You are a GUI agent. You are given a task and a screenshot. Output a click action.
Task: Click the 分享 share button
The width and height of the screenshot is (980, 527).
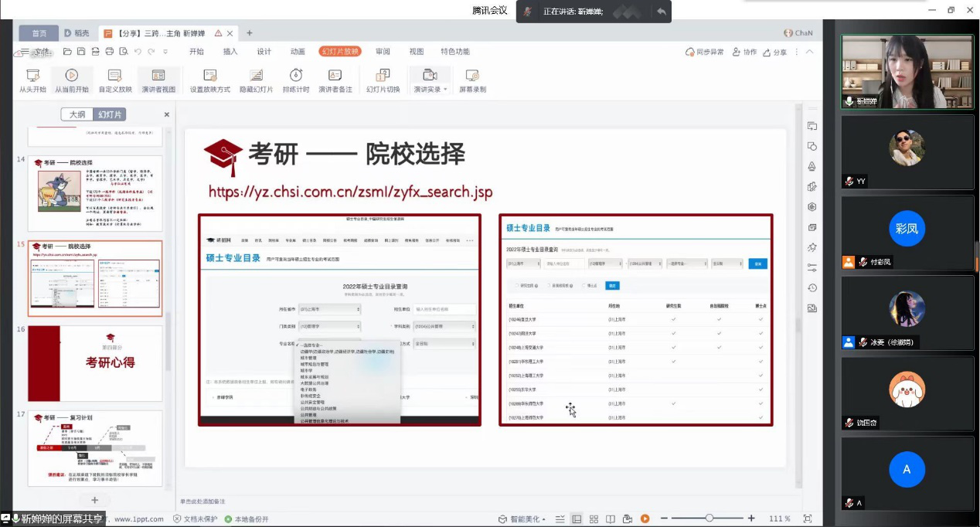point(775,52)
